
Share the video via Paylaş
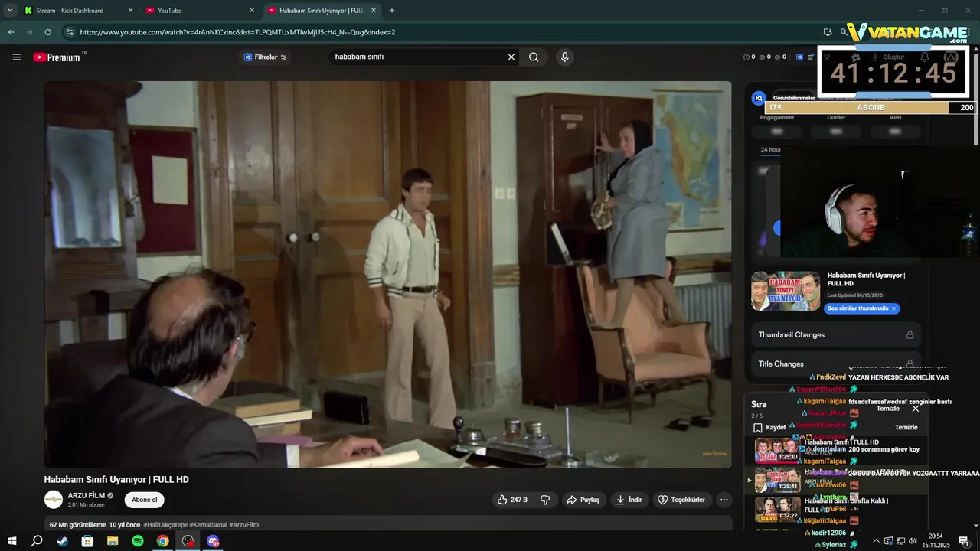(583, 500)
